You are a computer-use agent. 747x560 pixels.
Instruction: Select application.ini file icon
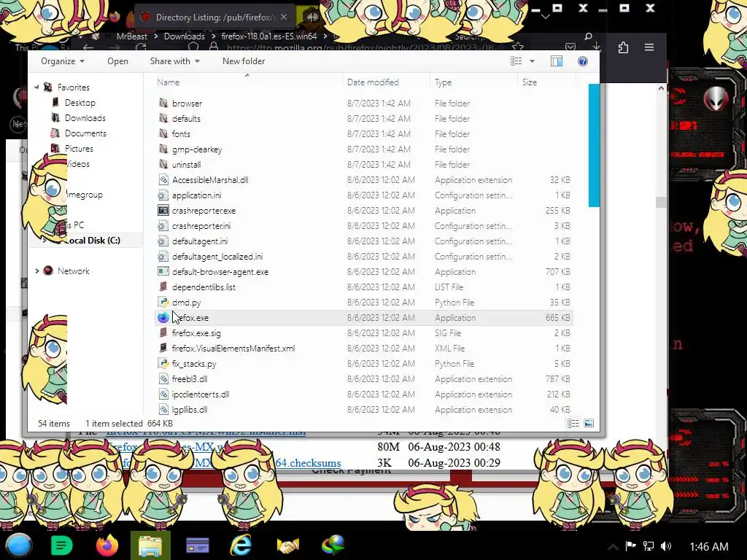[163, 195]
